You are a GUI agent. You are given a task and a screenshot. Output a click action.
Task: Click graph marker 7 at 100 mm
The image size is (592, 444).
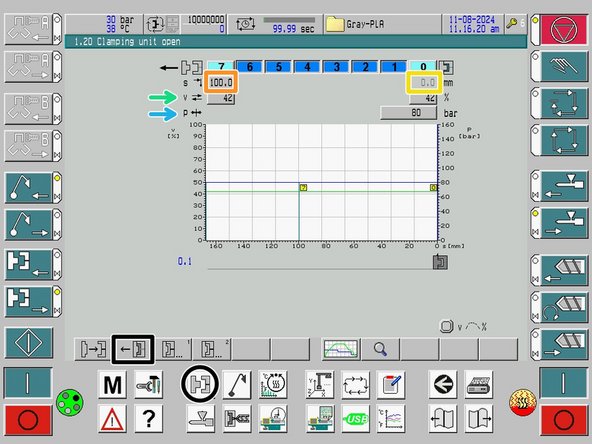(304, 188)
